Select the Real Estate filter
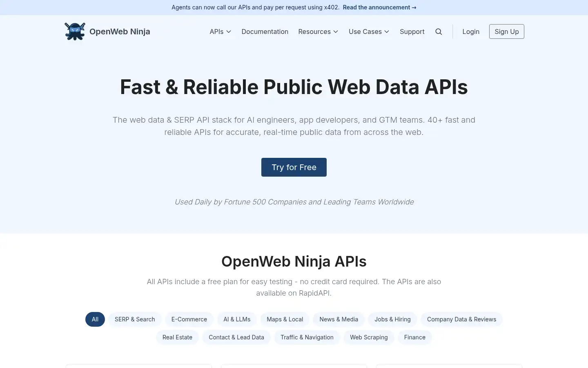Viewport: 588px width, 368px height. click(x=177, y=337)
